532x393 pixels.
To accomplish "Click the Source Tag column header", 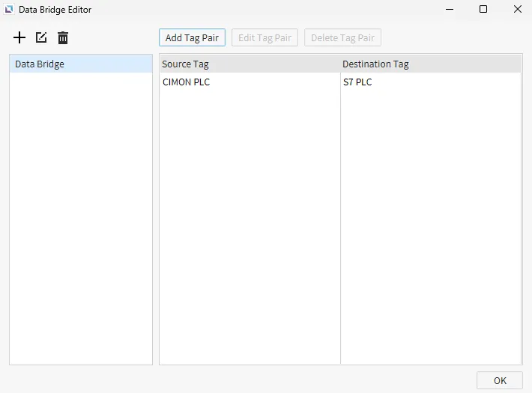I will tap(250, 64).
